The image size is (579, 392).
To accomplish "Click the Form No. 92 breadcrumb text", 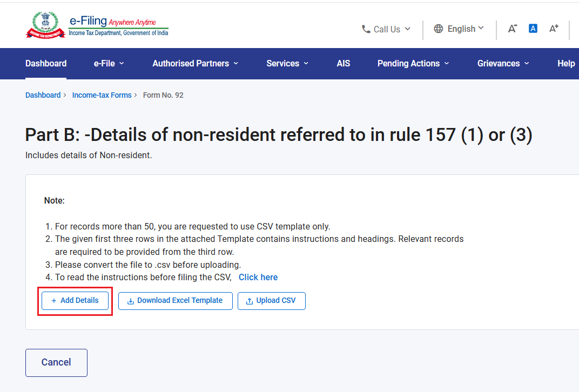I will [163, 95].
